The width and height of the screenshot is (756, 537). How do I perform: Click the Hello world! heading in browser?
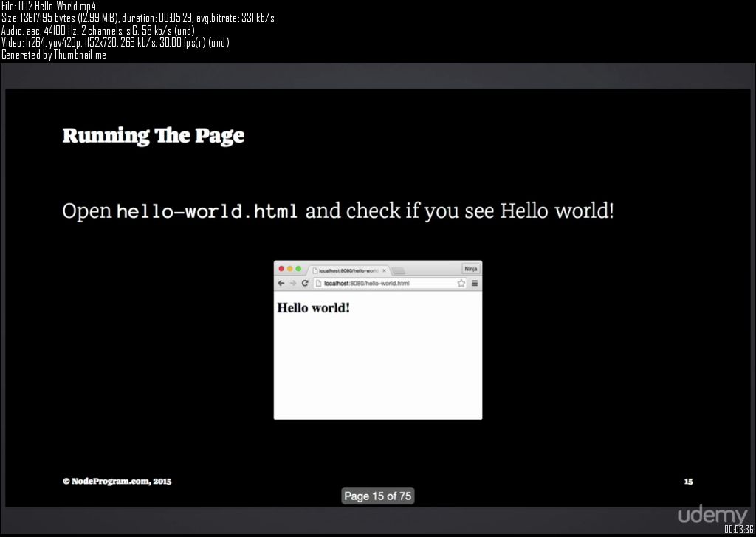pos(313,307)
